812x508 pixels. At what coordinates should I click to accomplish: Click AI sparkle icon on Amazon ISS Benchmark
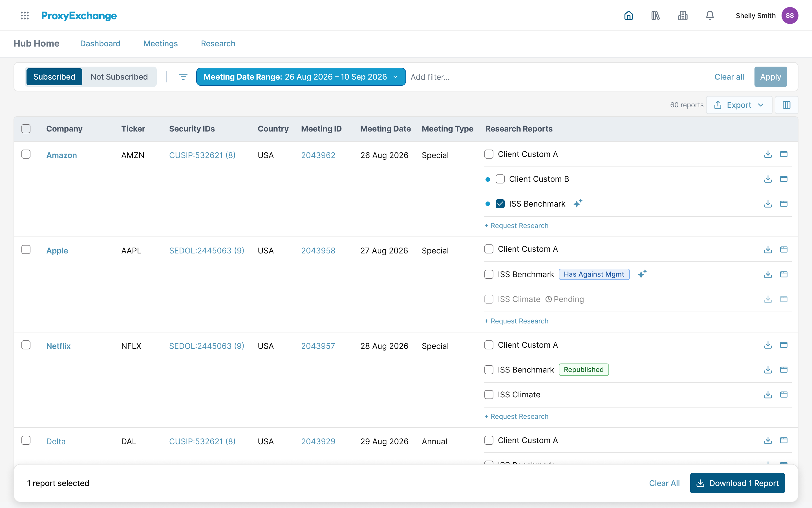click(578, 203)
